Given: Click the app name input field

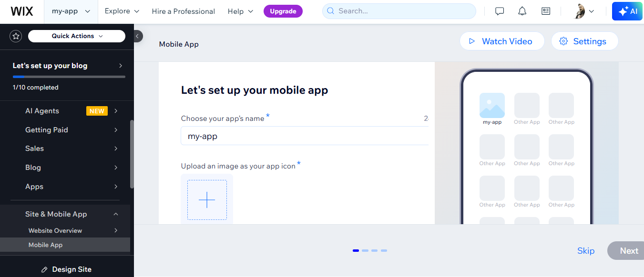Looking at the screenshot, I should [x=305, y=136].
